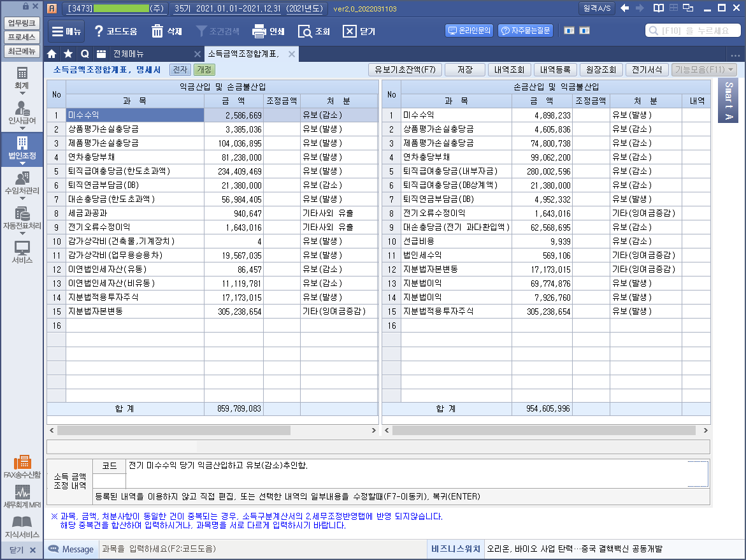Click the 저장 save button
The height and width of the screenshot is (560, 746).
465,69
